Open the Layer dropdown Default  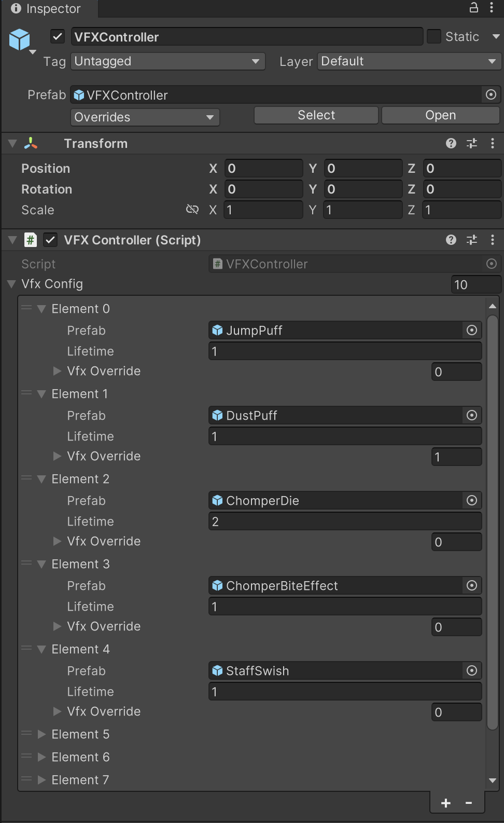(x=409, y=61)
